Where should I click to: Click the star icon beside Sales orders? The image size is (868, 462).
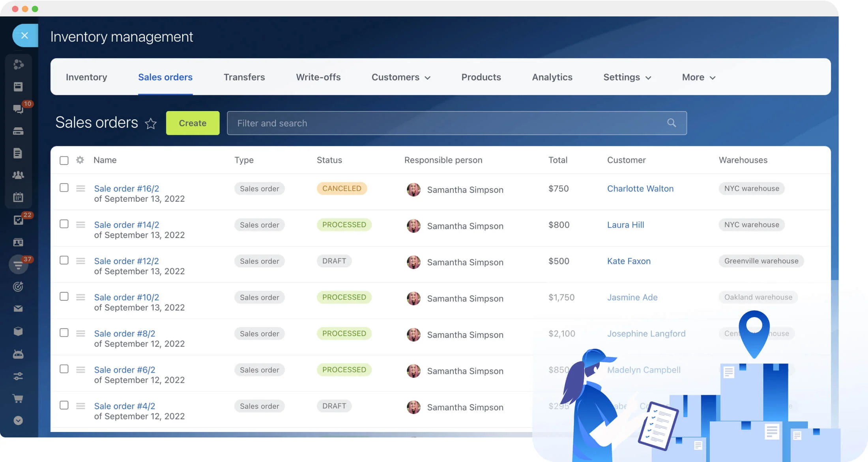pos(151,124)
